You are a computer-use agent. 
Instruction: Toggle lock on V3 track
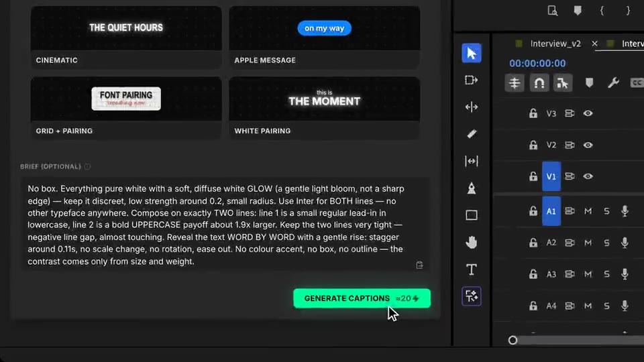(533, 113)
